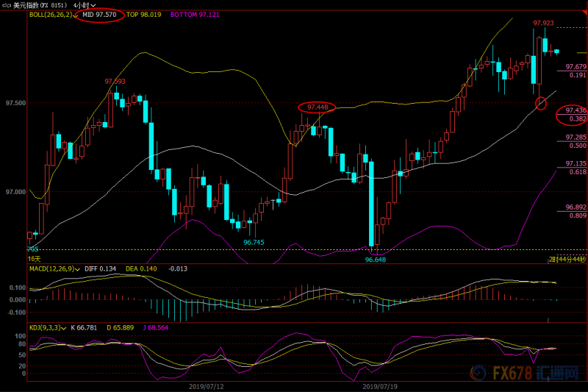Click the 2019/07/19 date axis label
This screenshot has height=392, width=588.
pos(380,386)
